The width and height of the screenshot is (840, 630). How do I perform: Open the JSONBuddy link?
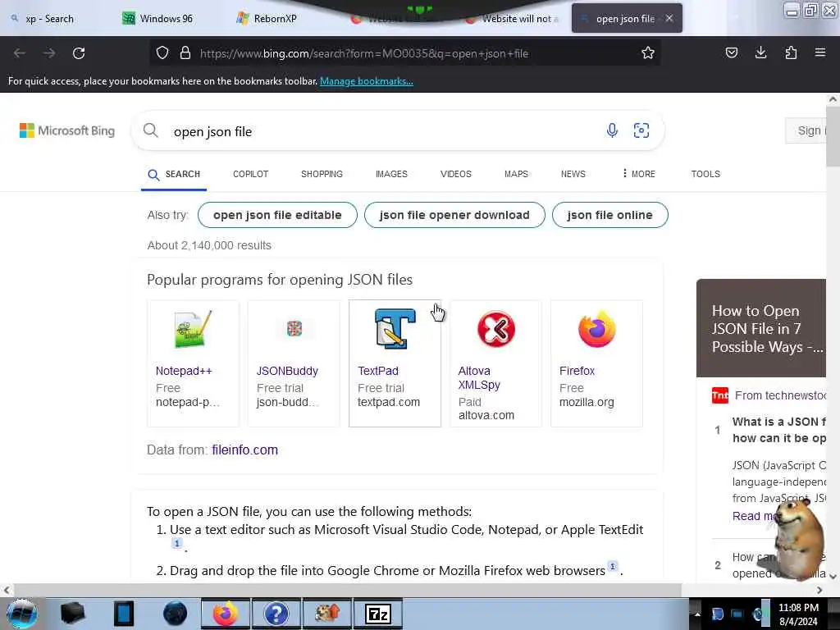pyautogui.click(x=287, y=371)
